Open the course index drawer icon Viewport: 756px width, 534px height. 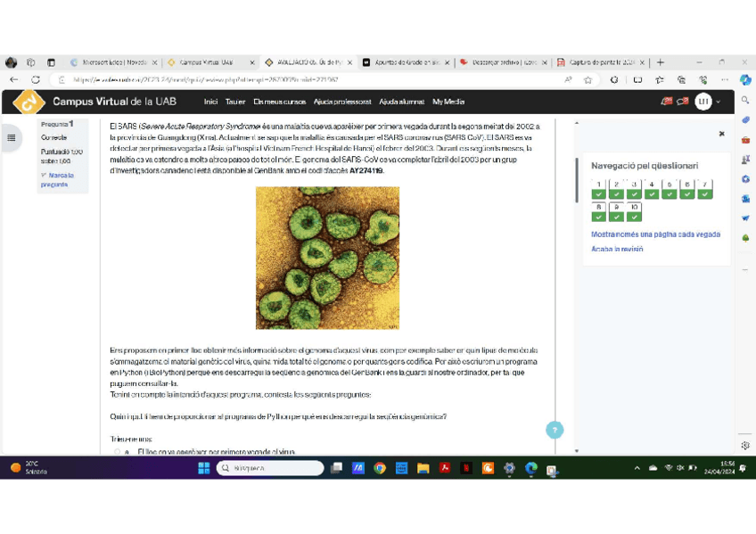(12, 138)
